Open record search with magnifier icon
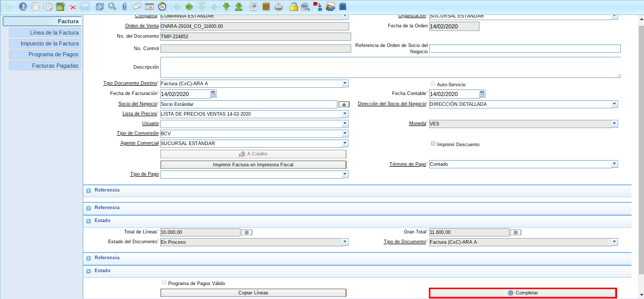The width and height of the screenshot is (644, 299). tap(112, 7)
